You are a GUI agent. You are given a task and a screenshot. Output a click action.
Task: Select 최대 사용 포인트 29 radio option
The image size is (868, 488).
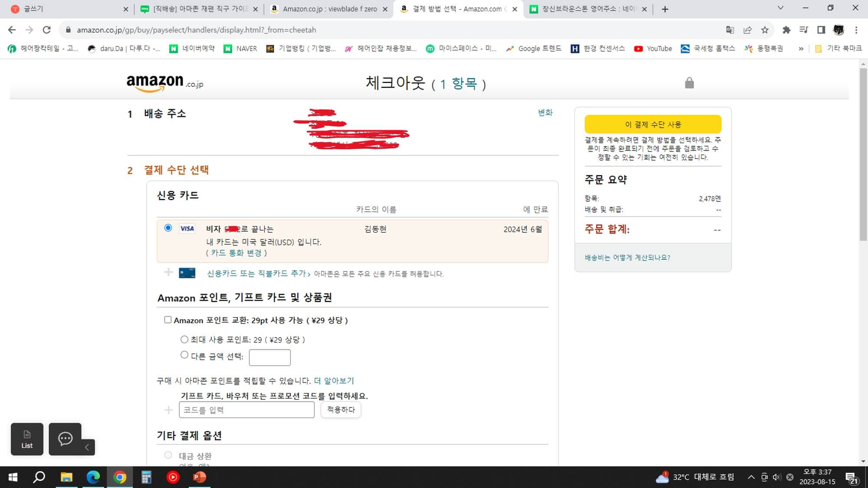tap(184, 339)
